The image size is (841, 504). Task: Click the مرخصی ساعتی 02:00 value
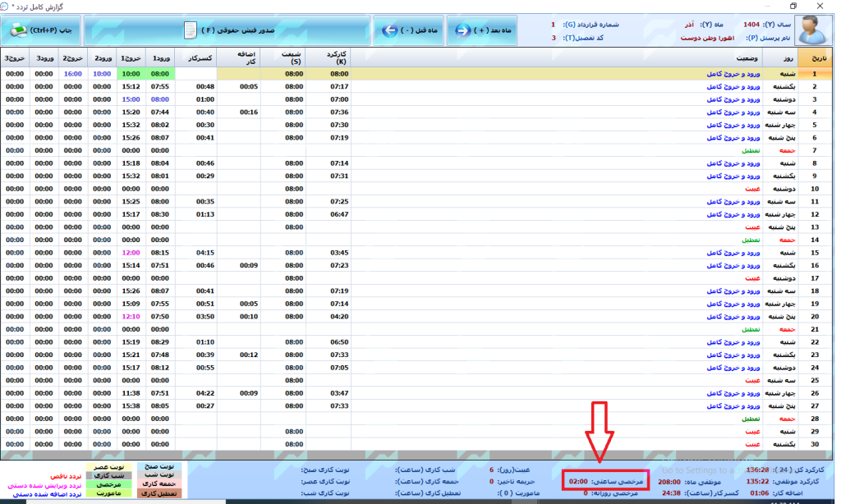[x=578, y=479]
